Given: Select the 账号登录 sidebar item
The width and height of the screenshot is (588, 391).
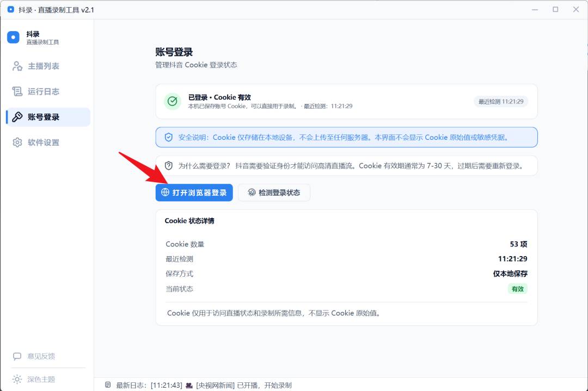Looking at the screenshot, I should point(48,117).
